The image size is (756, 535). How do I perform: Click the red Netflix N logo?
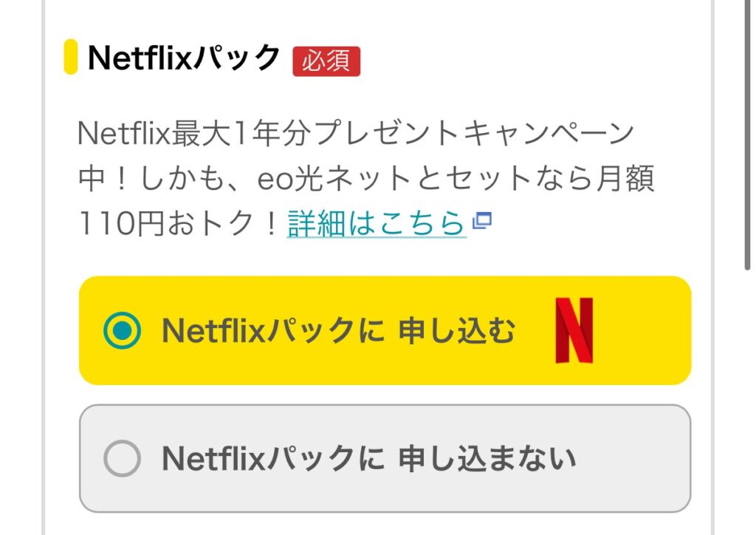[574, 330]
